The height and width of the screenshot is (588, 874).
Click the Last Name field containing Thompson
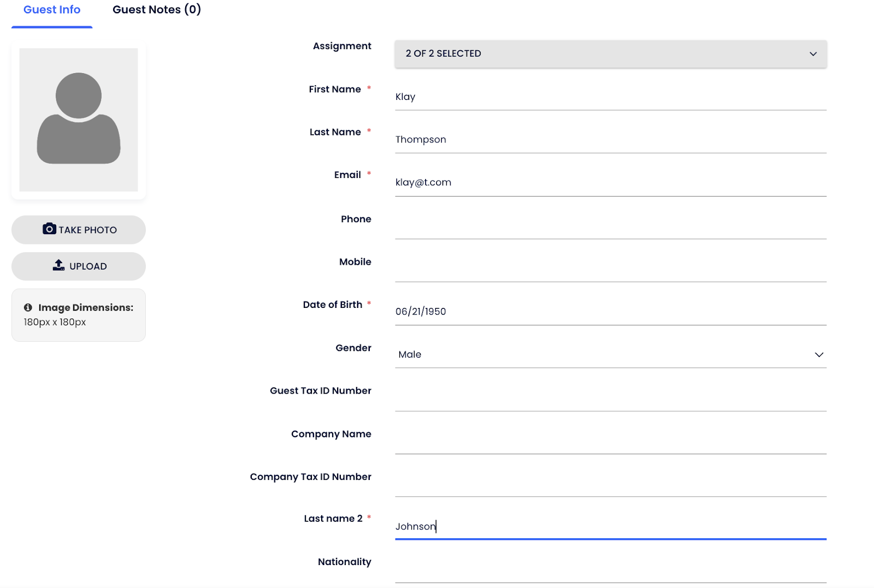[610, 140]
